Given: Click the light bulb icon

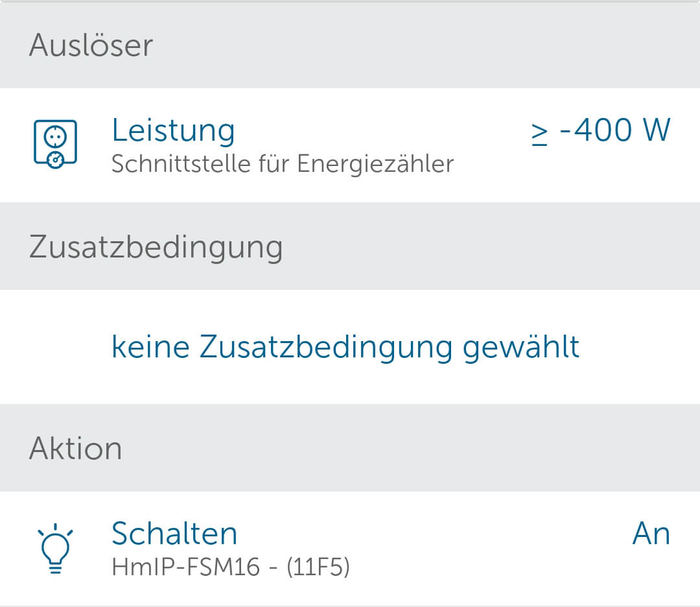Looking at the screenshot, I should [x=55, y=549].
